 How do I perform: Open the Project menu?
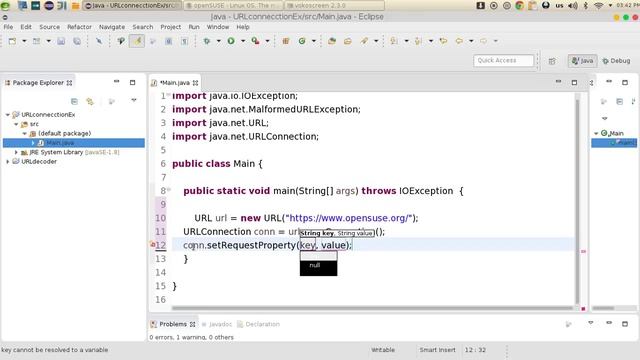(171, 27)
